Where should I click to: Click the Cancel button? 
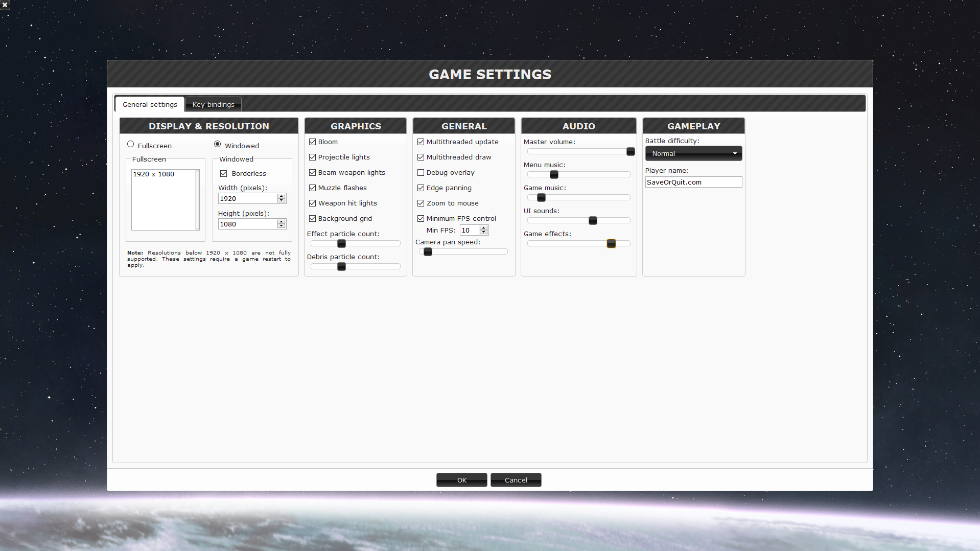point(516,480)
